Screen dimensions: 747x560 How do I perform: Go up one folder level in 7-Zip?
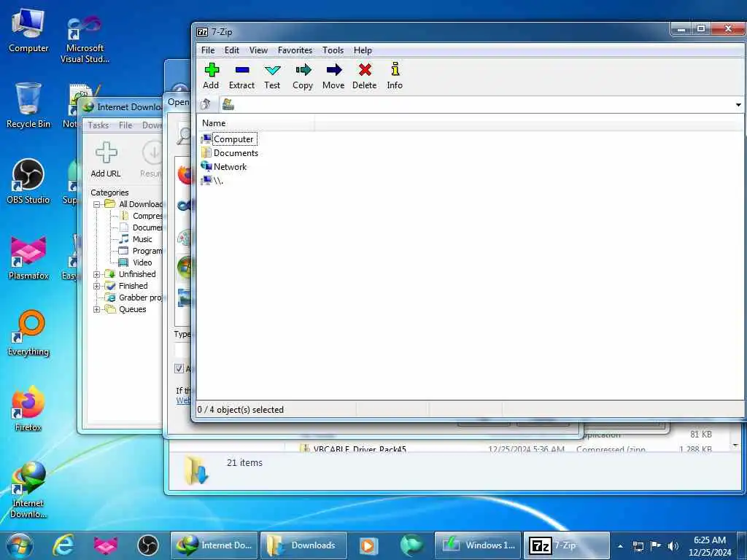point(206,104)
